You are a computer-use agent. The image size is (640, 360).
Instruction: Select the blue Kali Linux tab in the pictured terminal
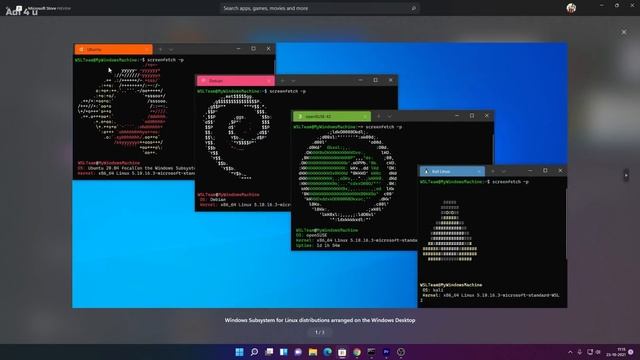point(452,171)
